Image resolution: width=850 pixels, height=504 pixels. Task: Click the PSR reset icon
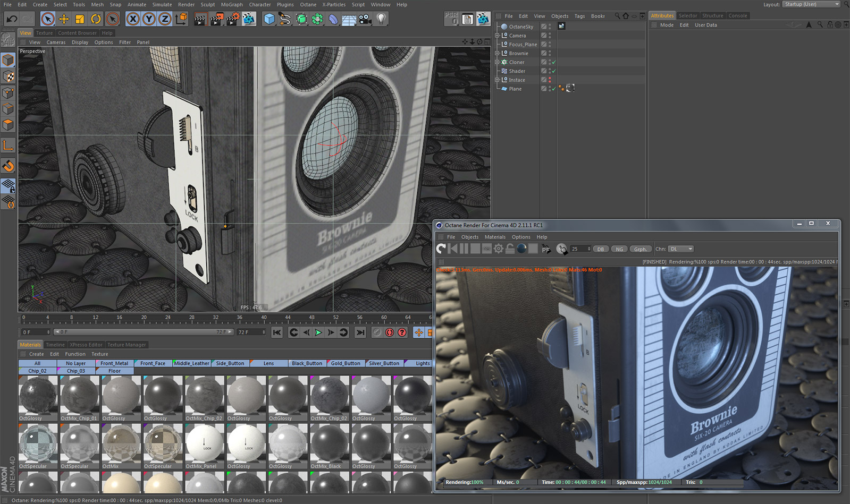451,19
